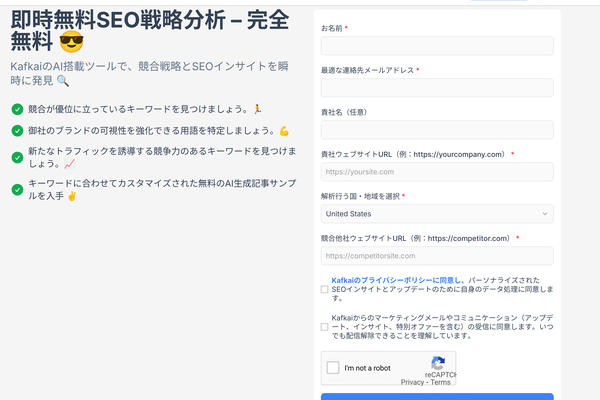This screenshot has width=600, height=400.
Task: Click the victory hand emoji after ルを入手
Action: pos(72,196)
